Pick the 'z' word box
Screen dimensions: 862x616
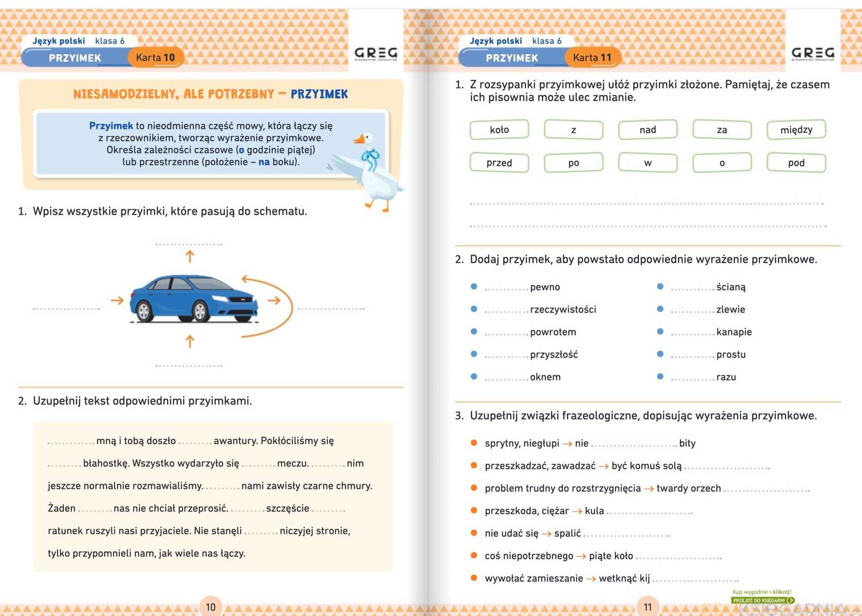point(573,129)
